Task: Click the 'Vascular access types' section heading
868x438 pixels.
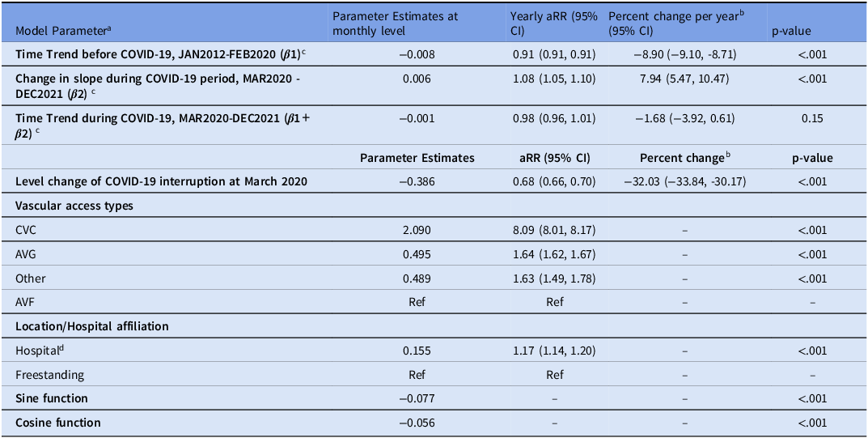Action: point(74,206)
